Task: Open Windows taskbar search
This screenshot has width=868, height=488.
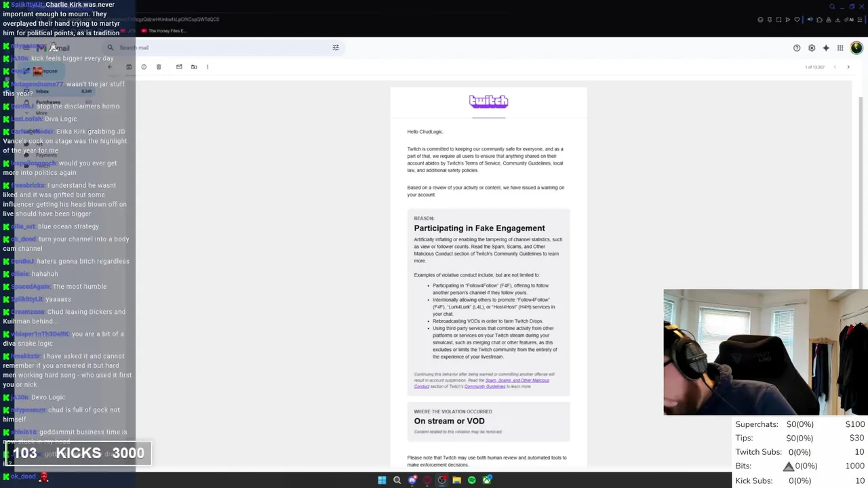Action: click(x=397, y=480)
